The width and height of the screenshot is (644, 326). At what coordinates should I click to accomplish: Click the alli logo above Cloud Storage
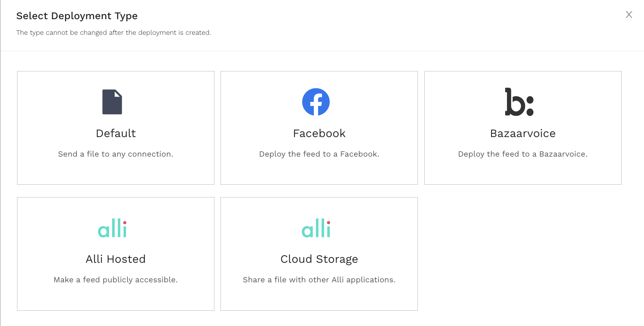pos(316,228)
